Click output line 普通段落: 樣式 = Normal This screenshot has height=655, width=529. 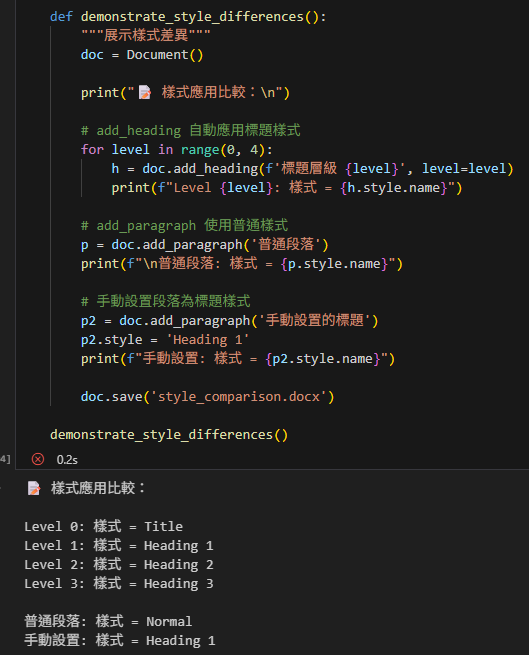pyautogui.click(x=108, y=621)
